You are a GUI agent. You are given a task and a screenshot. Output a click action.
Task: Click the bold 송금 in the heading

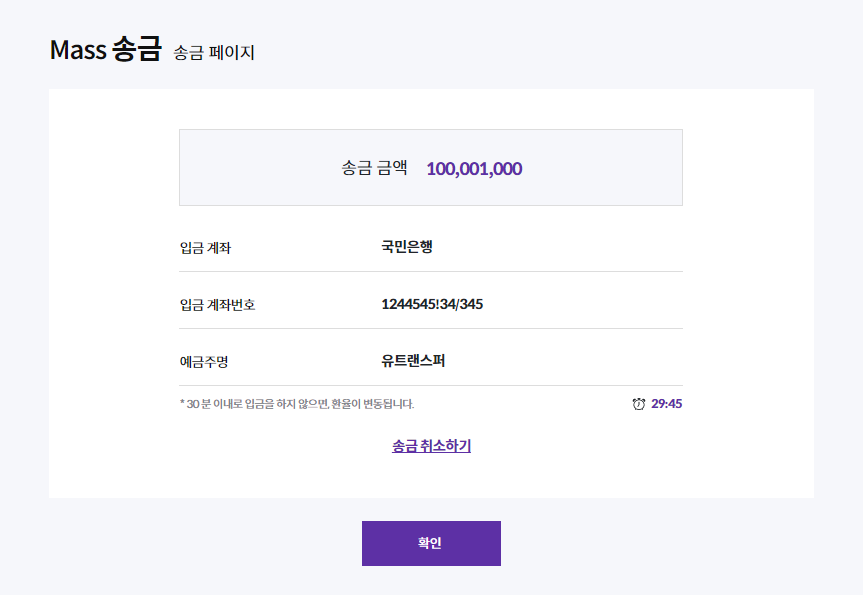(x=137, y=49)
